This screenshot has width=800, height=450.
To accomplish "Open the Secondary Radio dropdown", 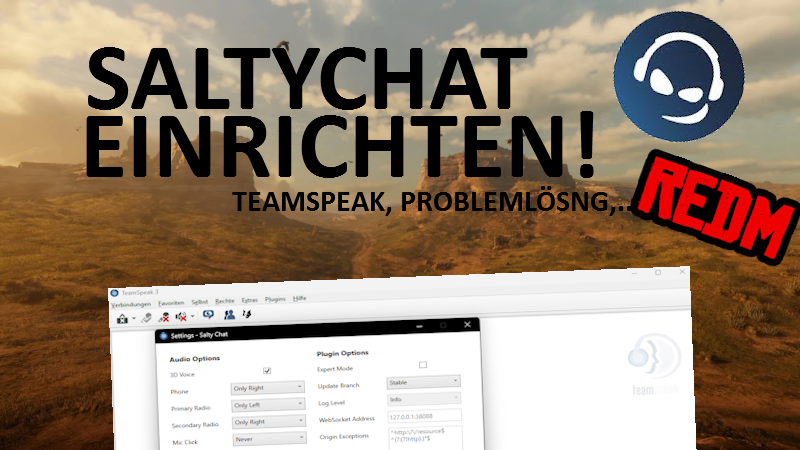I will pos(269,421).
